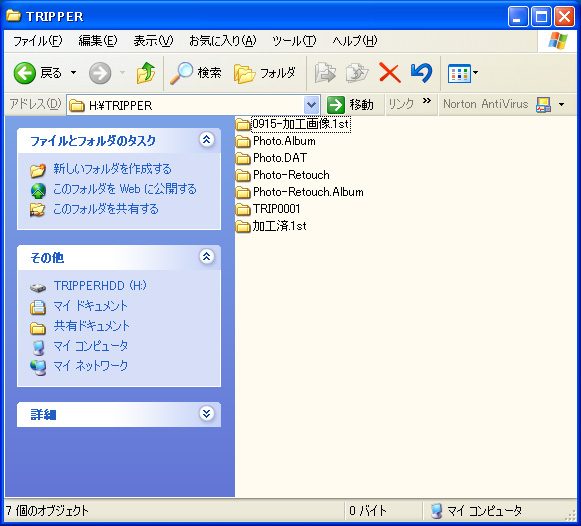
Task: Select the Photo.DAT folder
Action: coord(271,158)
